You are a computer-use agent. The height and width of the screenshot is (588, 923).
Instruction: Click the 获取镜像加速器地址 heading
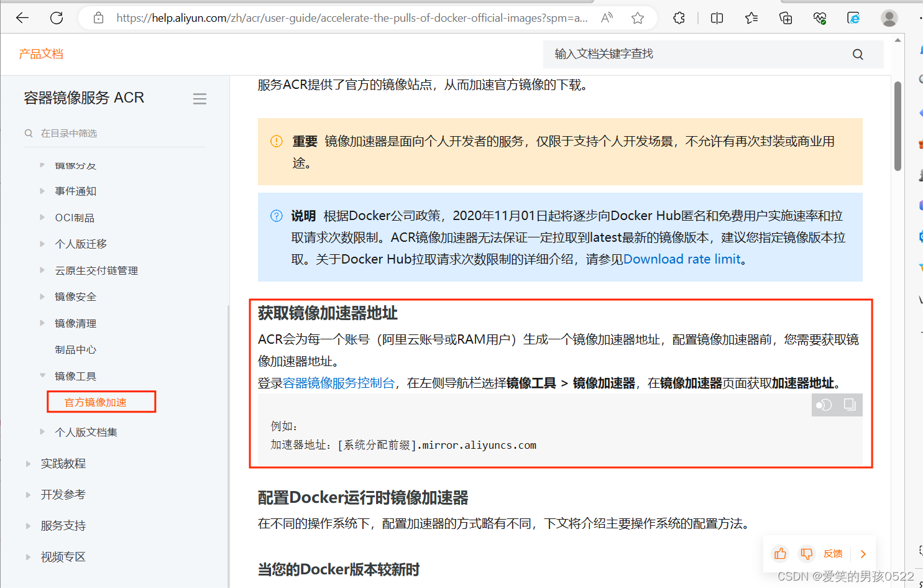click(328, 313)
